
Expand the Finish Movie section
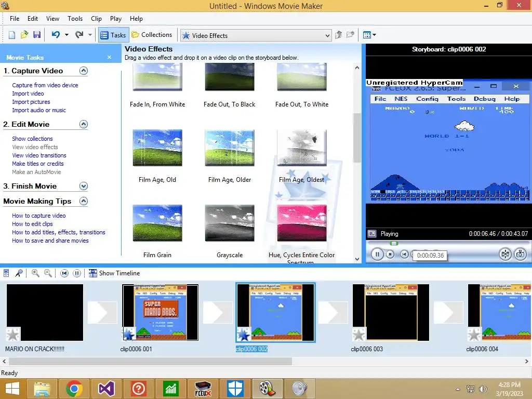point(84,186)
